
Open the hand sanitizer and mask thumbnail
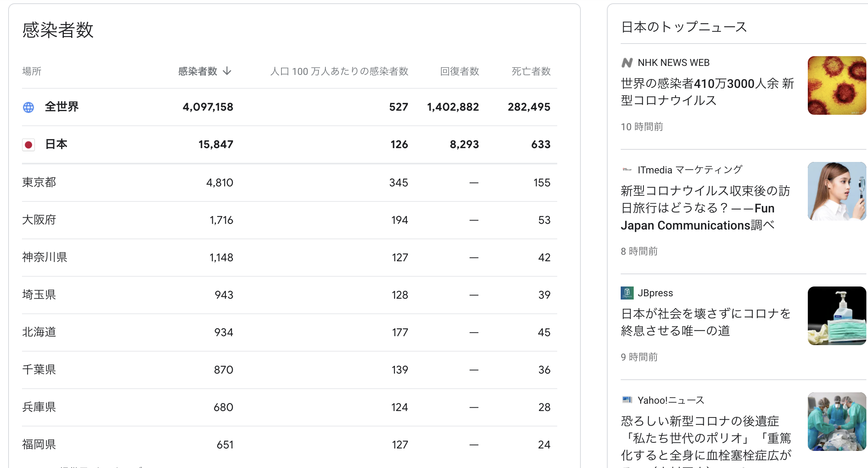click(837, 316)
